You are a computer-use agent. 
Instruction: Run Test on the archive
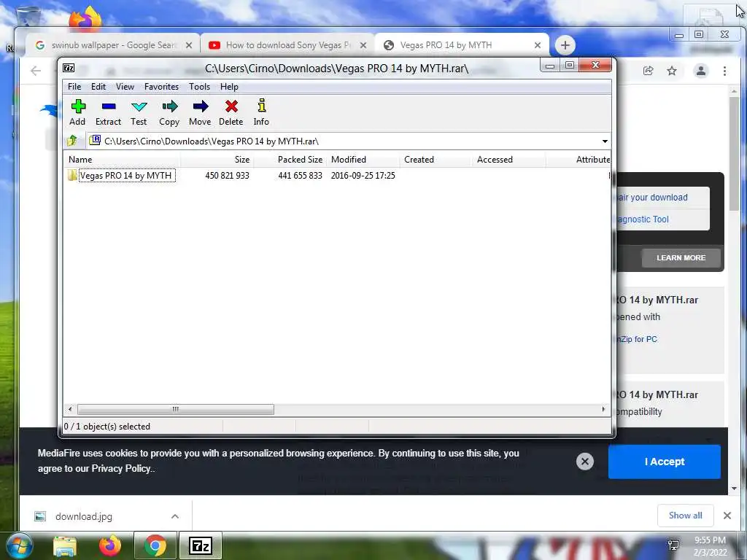coord(139,112)
